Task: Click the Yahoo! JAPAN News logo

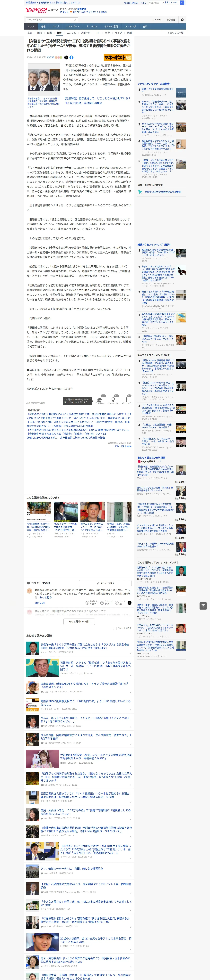Action: tap(42, 10)
